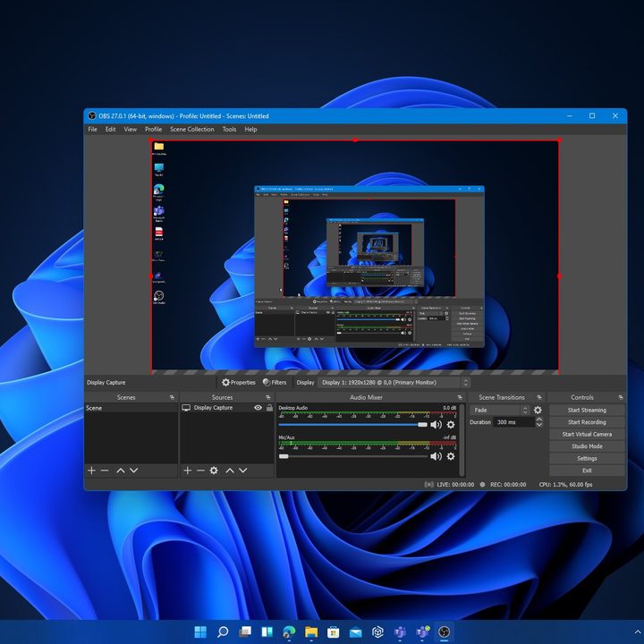This screenshot has height=644, width=644.
Task: Click the OBS logo in the title bar
Action: (92, 115)
